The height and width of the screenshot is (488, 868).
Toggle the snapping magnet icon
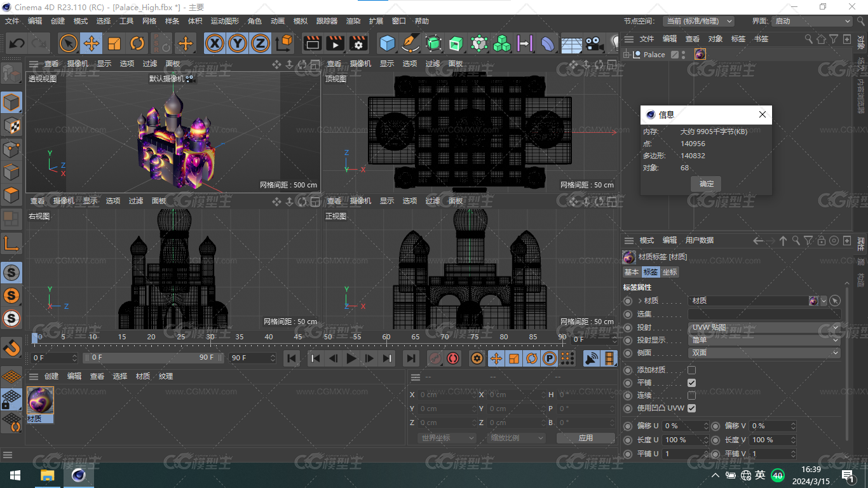11,348
